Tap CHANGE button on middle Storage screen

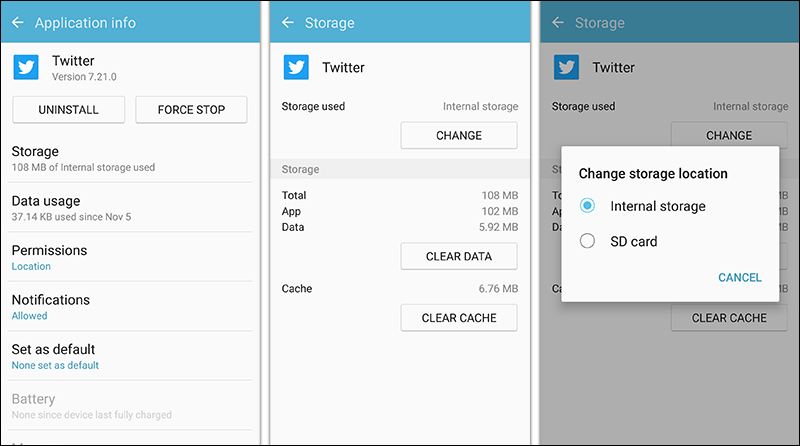click(x=459, y=135)
